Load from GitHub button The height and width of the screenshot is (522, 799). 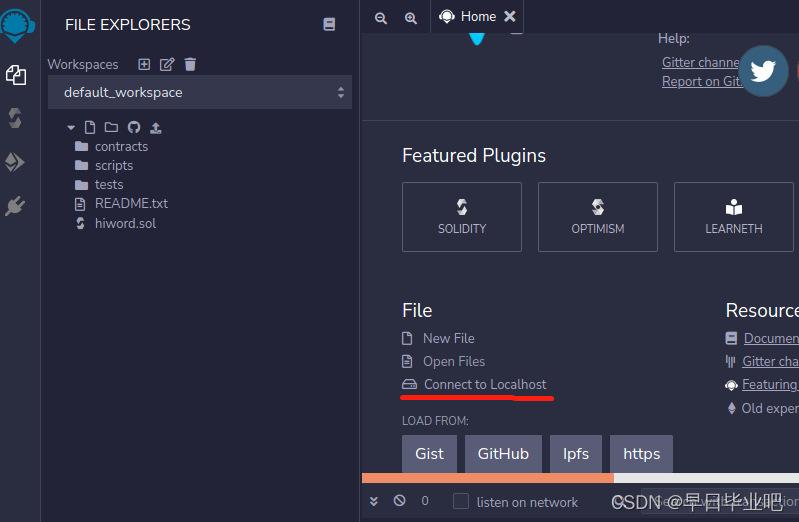[503, 454]
